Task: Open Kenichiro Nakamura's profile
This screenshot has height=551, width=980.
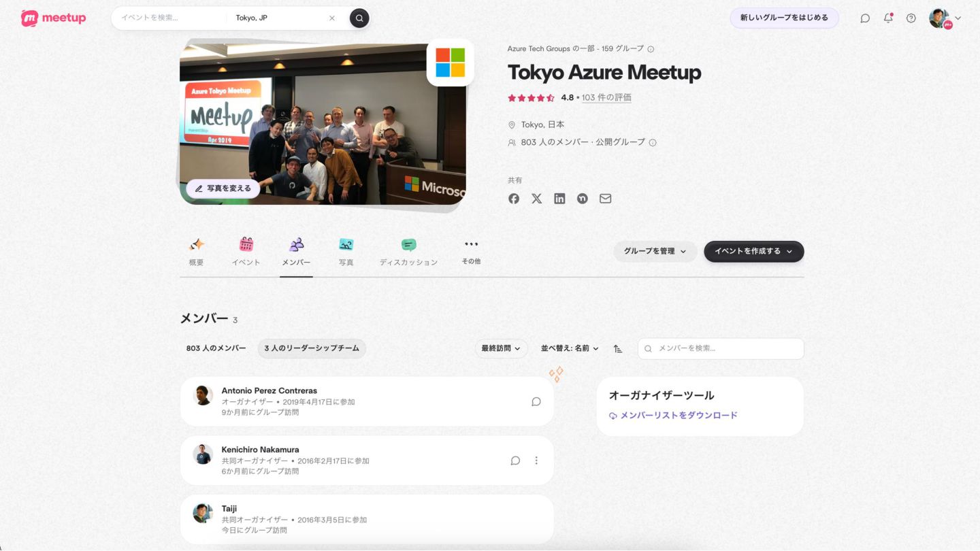Action: coord(261,450)
